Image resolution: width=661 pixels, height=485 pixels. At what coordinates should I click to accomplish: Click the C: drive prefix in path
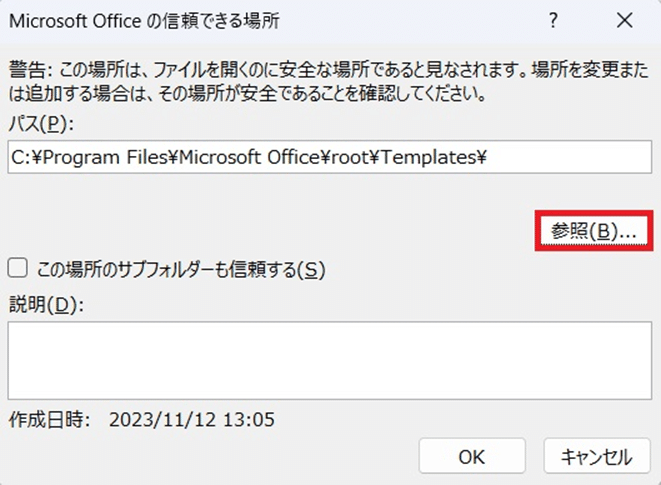(20, 157)
